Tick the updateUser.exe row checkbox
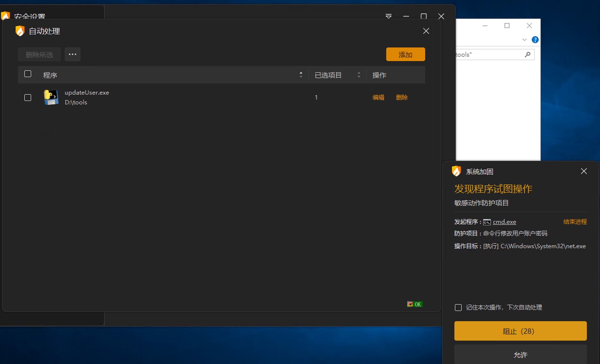The width and height of the screenshot is (600, 364). pos(28,98)
